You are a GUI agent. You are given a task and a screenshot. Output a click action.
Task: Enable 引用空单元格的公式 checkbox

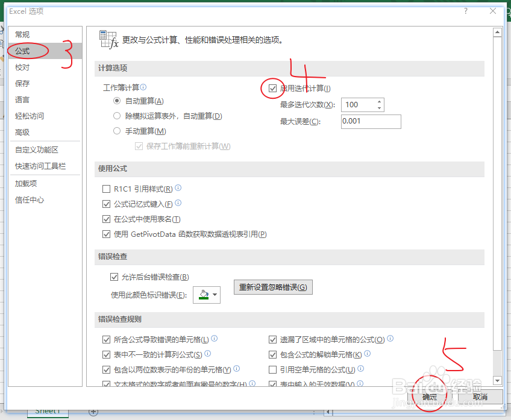[273, 369]
